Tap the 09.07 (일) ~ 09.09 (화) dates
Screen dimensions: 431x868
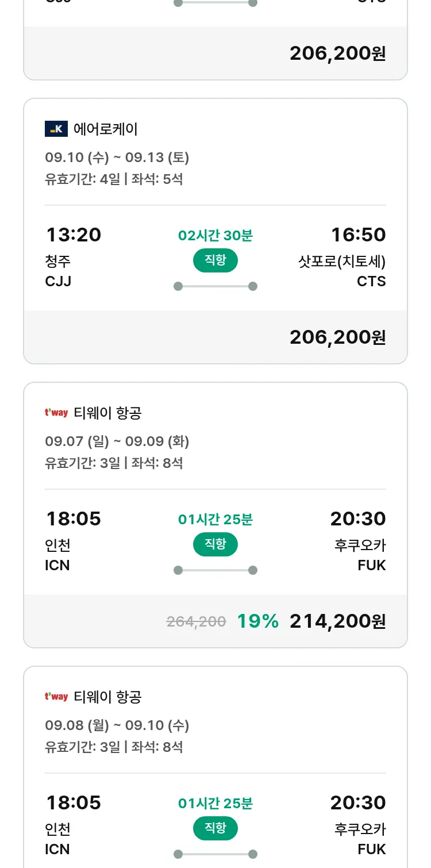[117, 441]
